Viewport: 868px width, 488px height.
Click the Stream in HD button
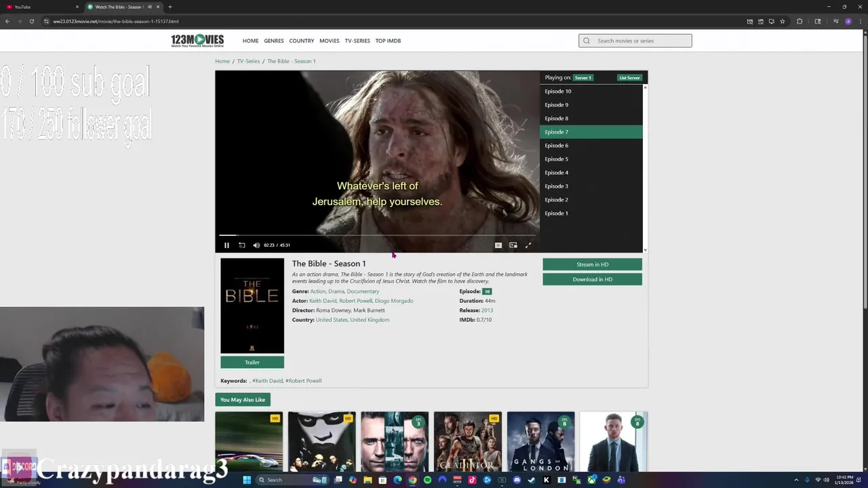592,264
